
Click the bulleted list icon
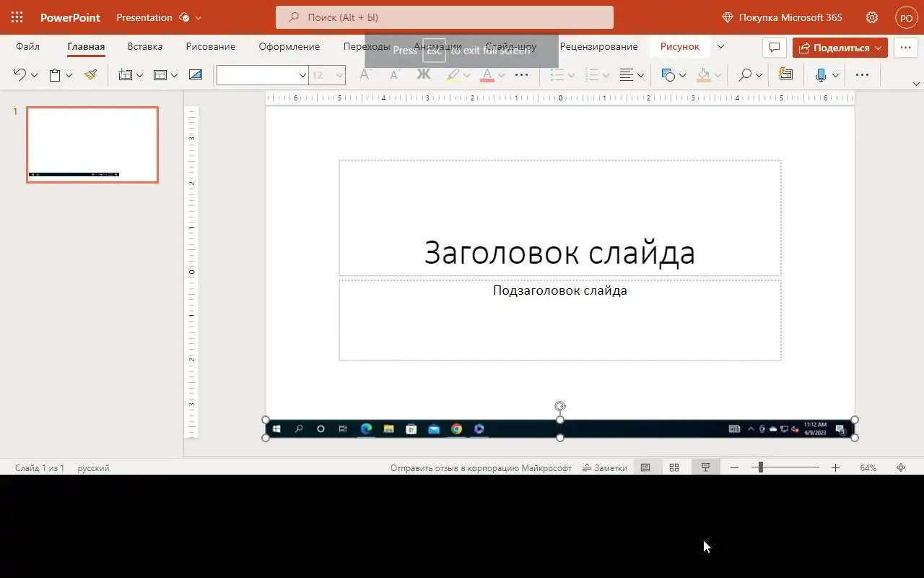[x=557, y=74]
